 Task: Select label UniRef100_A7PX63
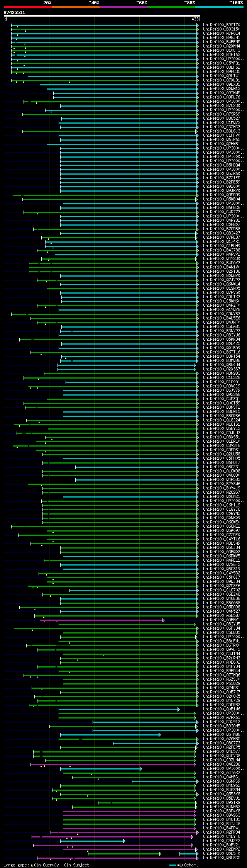[x=222, y=717]
